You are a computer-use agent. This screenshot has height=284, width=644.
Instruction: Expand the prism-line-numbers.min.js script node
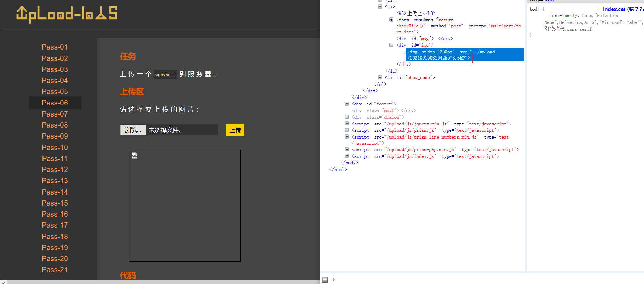click(347, 137)
